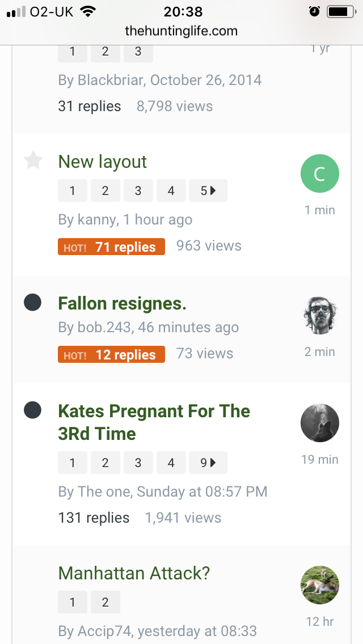Tap the green C avatar icon

[x=320, y=173]
